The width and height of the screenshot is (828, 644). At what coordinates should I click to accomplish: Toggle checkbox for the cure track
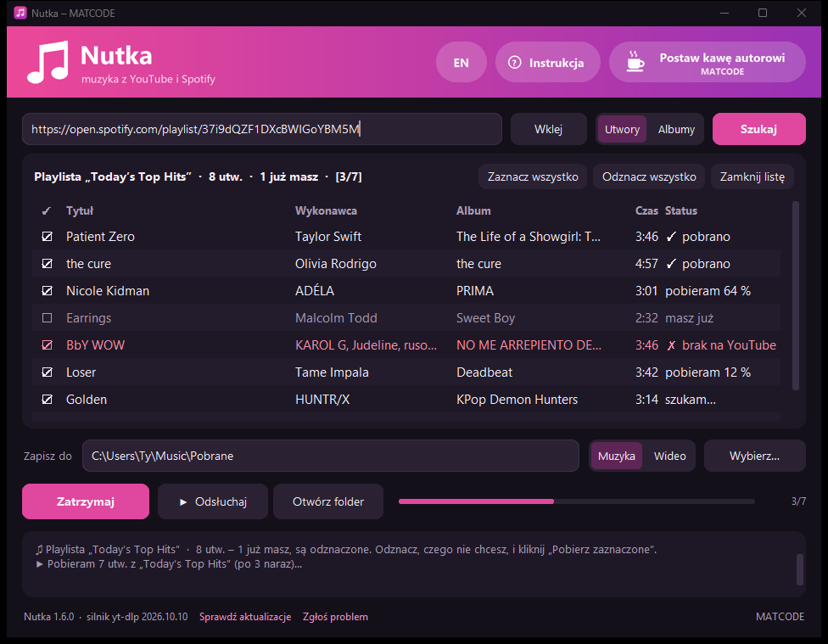pyautogui.click(x=47, y=264)
